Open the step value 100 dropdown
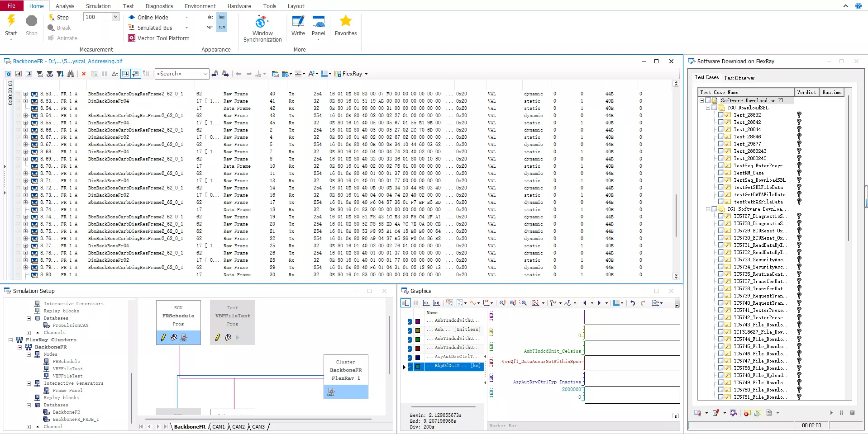Screen dimensions: 868x434 [115, 17]
